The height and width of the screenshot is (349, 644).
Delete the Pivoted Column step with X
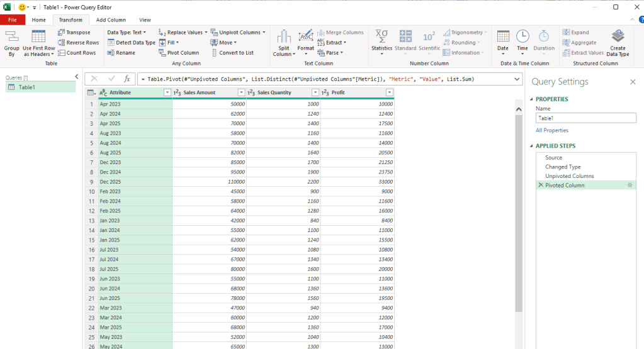pos(540,186)
